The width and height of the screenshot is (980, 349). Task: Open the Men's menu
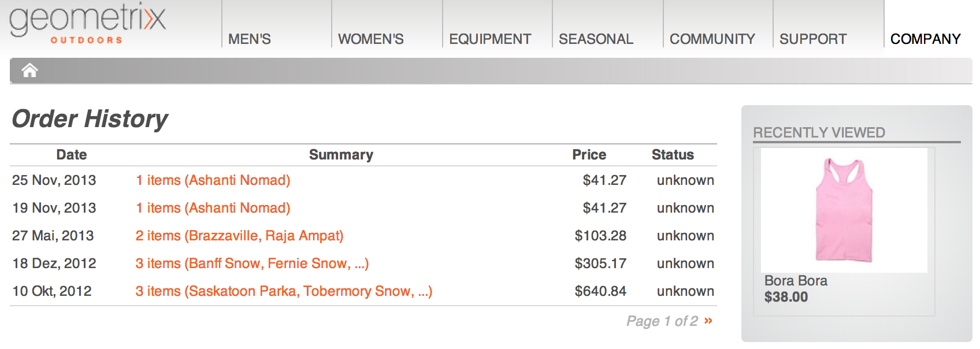pos(250,39)
